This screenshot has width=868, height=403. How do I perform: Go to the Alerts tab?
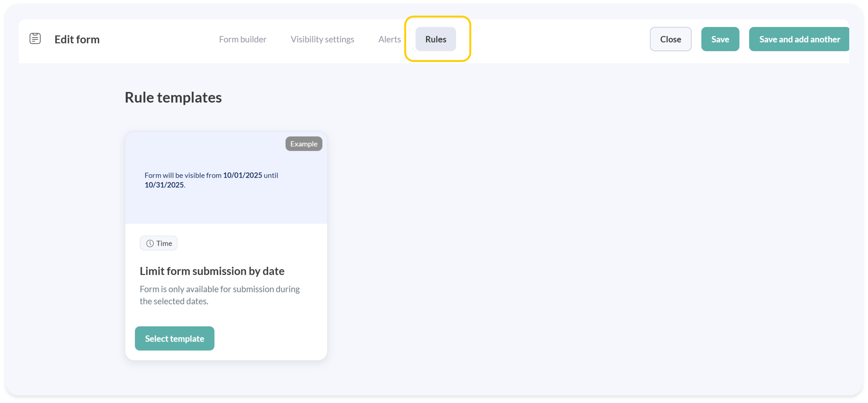[389, 39]
